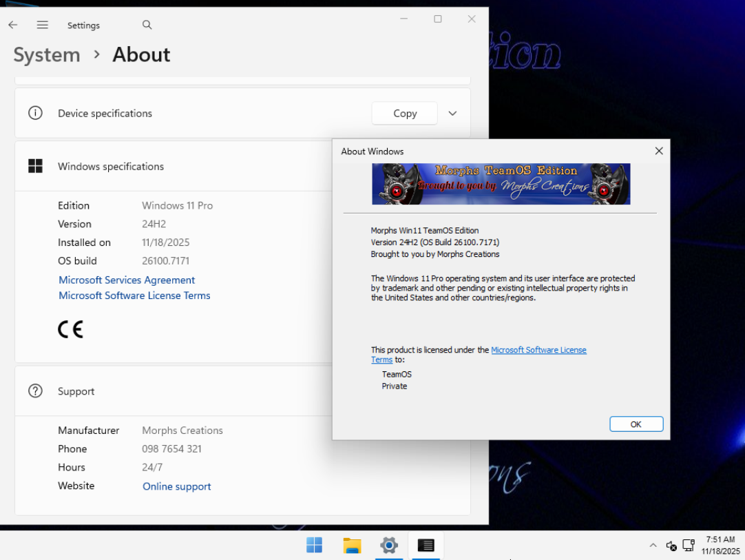Viewport: 745px width, 560px height.
Task: Launch File Explorer from the taskbar
Action: [x=352, y=546]
